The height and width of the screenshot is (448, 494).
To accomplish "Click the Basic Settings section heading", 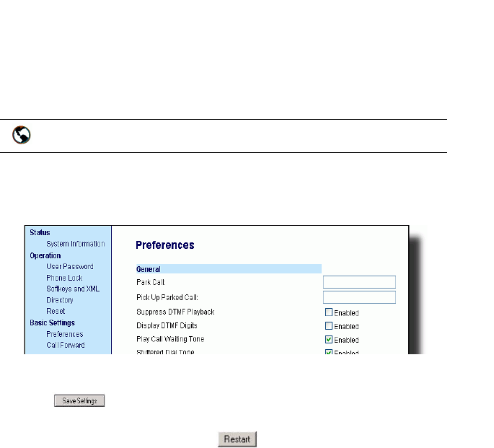I will point(53,322).
